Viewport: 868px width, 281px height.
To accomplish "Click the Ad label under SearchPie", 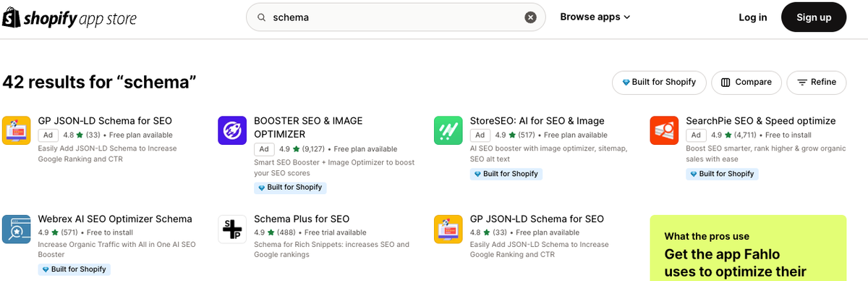I will [696, 135].
